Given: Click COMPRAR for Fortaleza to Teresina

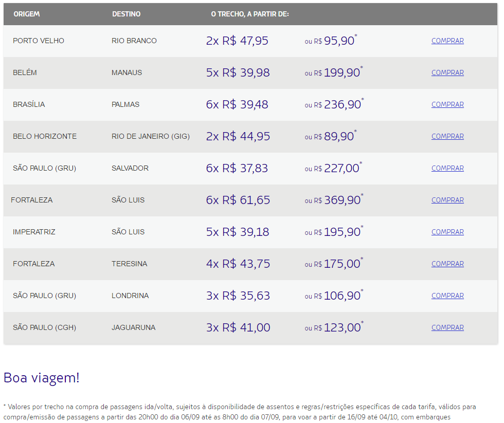Looking at the screenshot, I should [447, 263].
